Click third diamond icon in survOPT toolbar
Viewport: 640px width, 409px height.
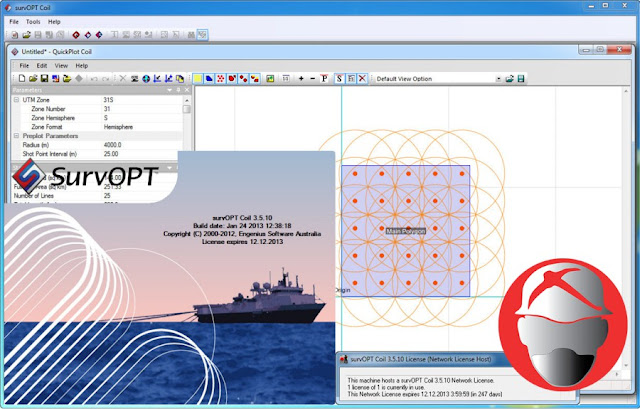99,35
